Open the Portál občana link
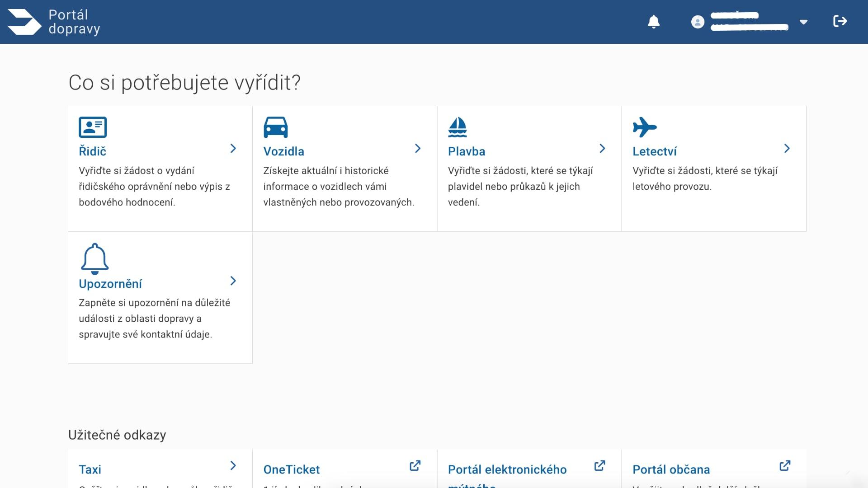868x488 pixels. click(671, 469)
